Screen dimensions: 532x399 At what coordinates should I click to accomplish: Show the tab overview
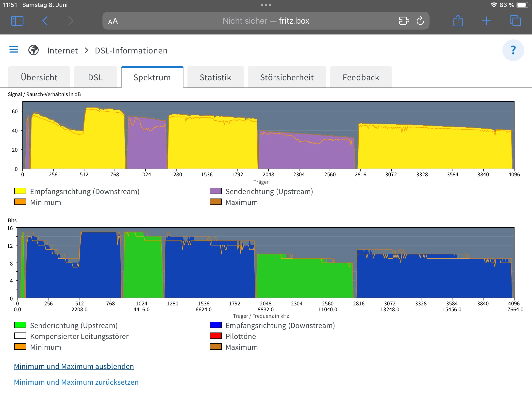515,21
